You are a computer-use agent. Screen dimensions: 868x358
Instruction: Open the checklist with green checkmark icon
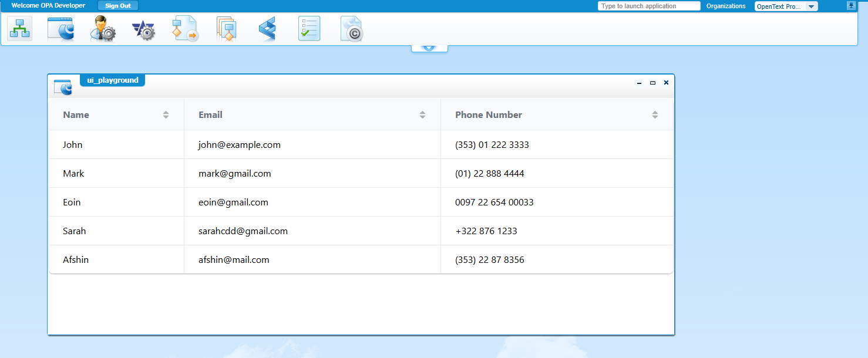[309, 29]
